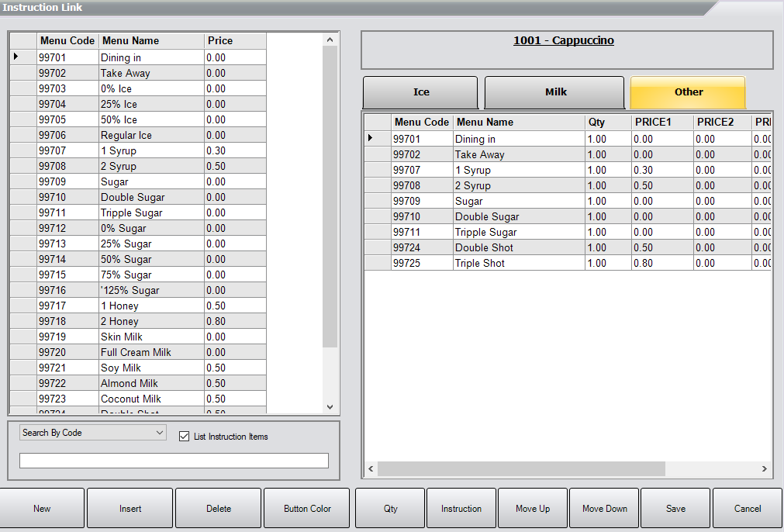Click the left list vertical scrollbar thumb
Screen dimensions: 784x532
tap(330, 196)
